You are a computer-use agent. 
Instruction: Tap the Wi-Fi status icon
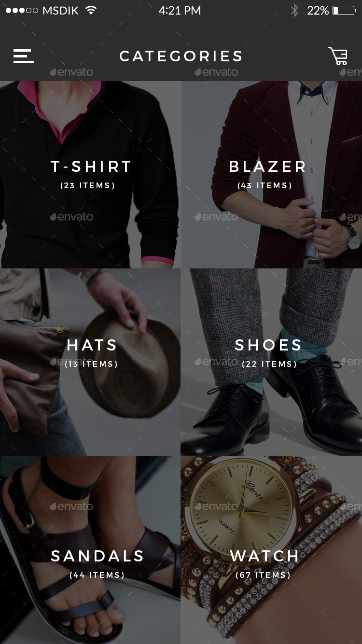click(90, 11)
